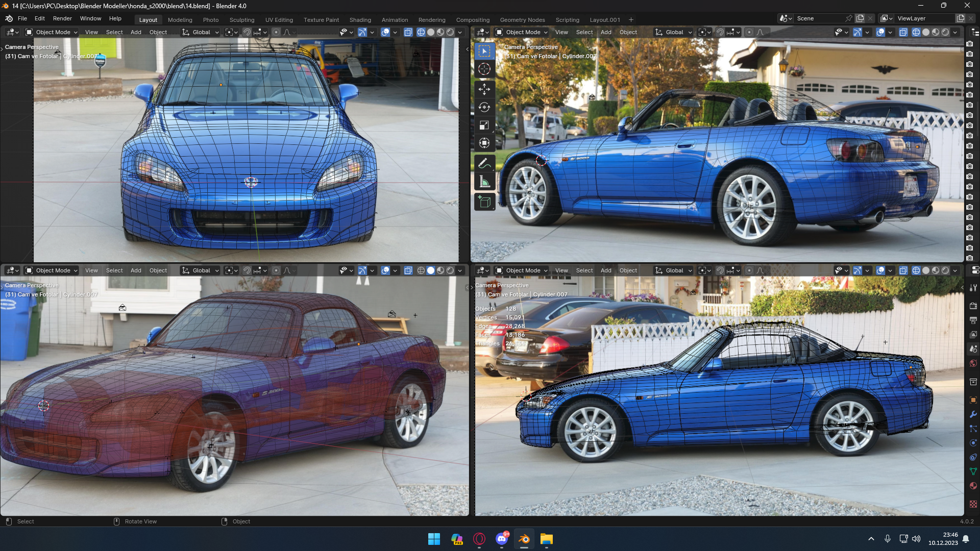Select the Annotate pencil tool
Image resolution: width=980 pixels, height=551 pixels.
point(484,163)
